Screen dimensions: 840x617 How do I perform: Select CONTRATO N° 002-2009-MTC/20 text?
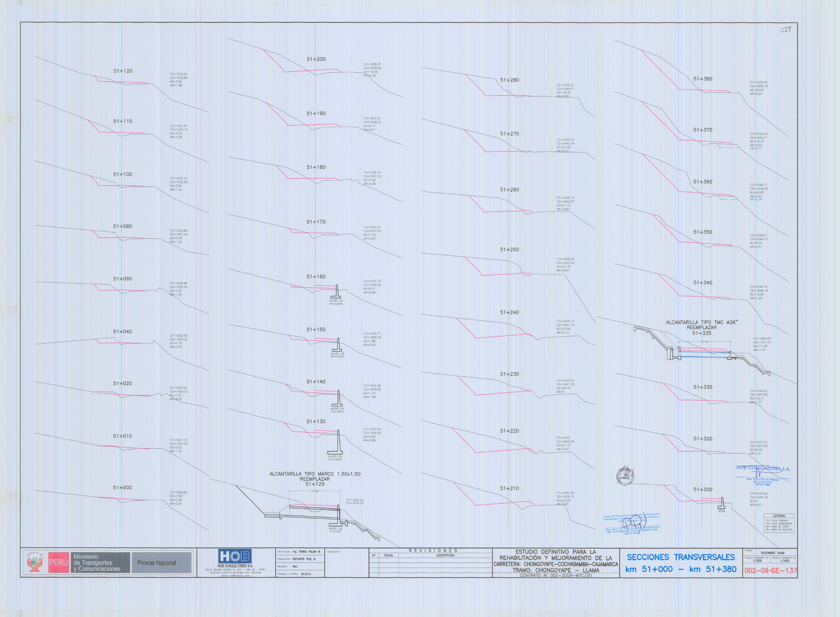click(556, 576)
